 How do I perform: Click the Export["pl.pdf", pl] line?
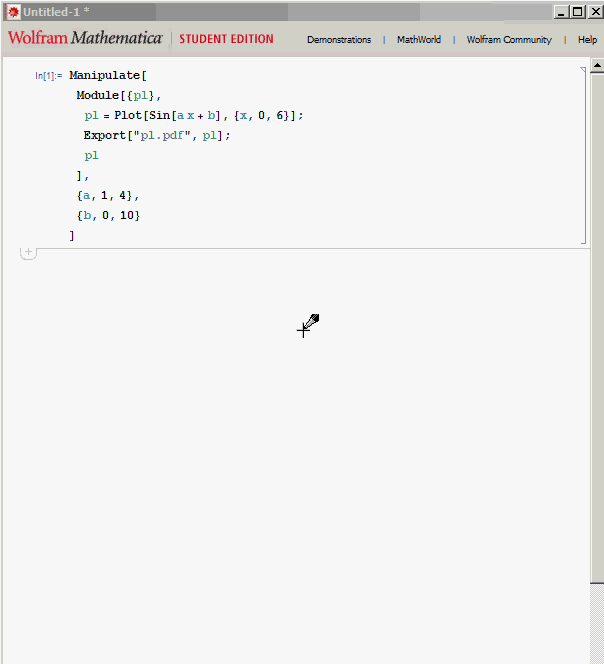tap(157, 136)
